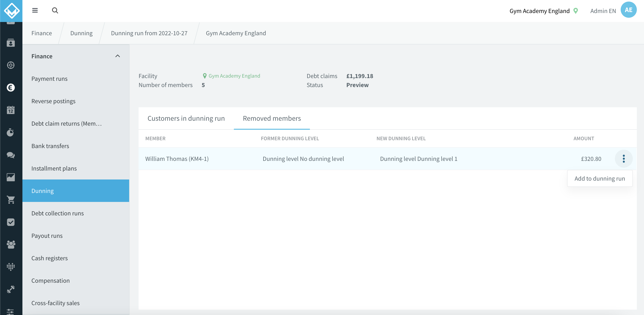Open Reverse postings menu item
The width and height of the screenshot is (644, 315).
pos(76,101)
